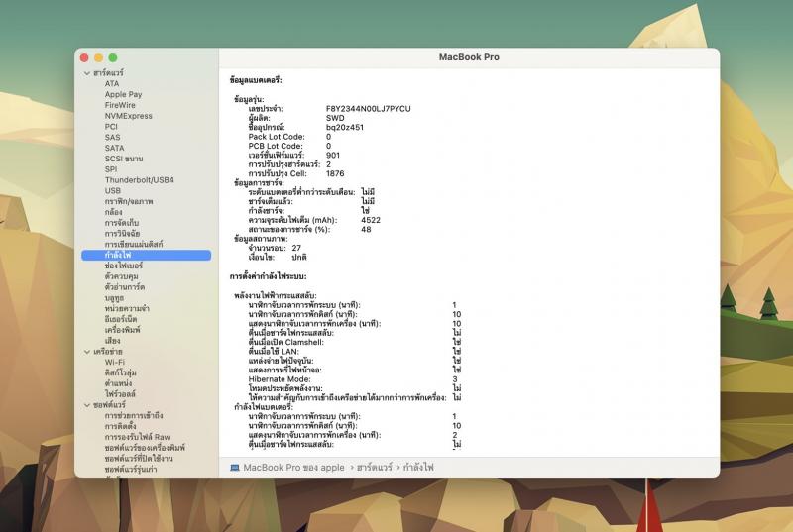
Task: Click full charge capacity value 4522
Action: tap(371, 220)
